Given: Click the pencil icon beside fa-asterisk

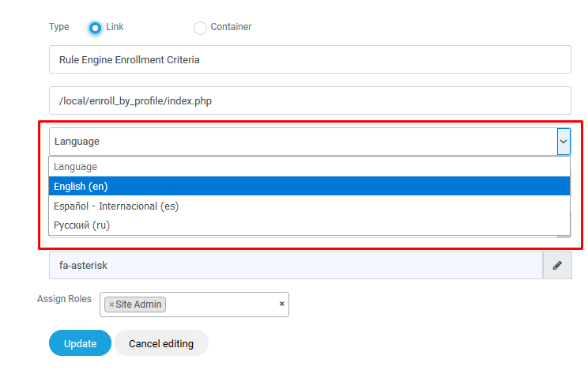Looking at the screenshot, I should [556, 266].
